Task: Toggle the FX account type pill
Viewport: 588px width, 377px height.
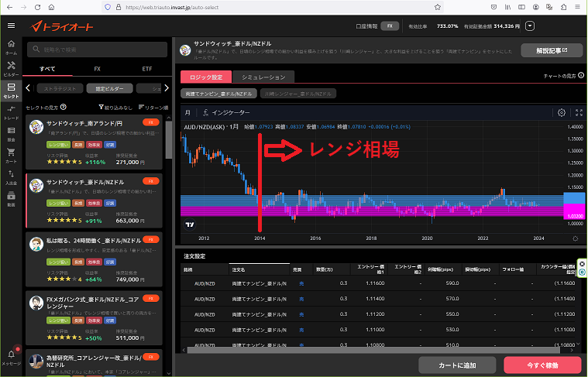Action: tap(390, 26)
